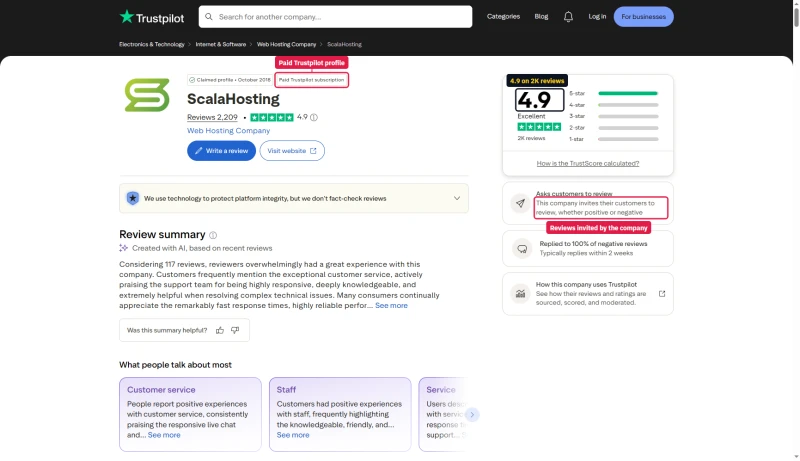800x461 pixels.
Task: Click What people talk about most heading
Action: [175, 365]
